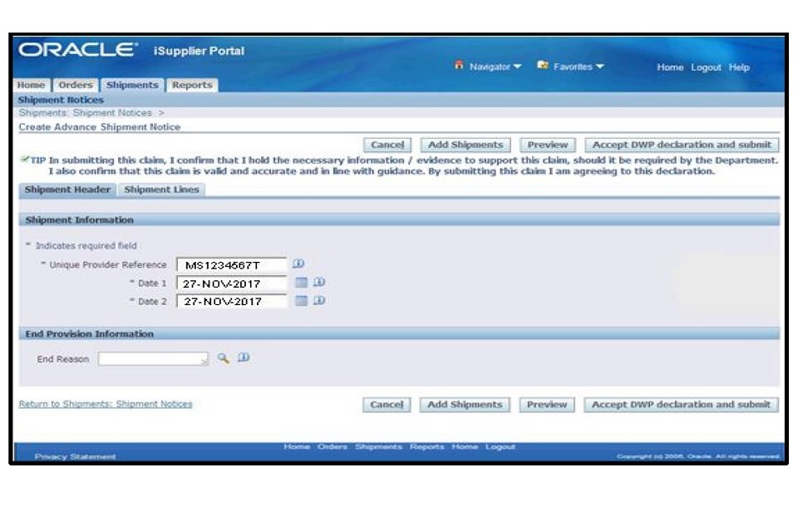Click the bottom Add Shipments button
The height and width of the screenshot is (532, 798).
[465, 405]
